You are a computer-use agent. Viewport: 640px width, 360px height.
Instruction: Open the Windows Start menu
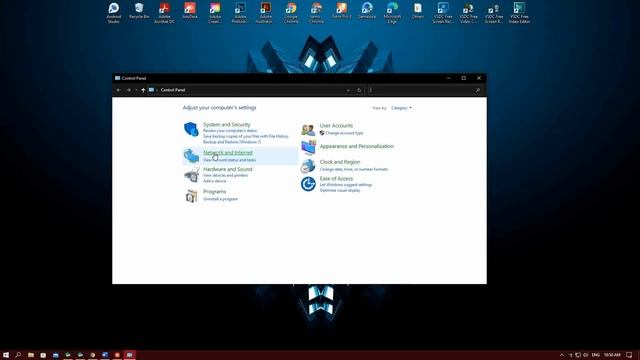6,355
